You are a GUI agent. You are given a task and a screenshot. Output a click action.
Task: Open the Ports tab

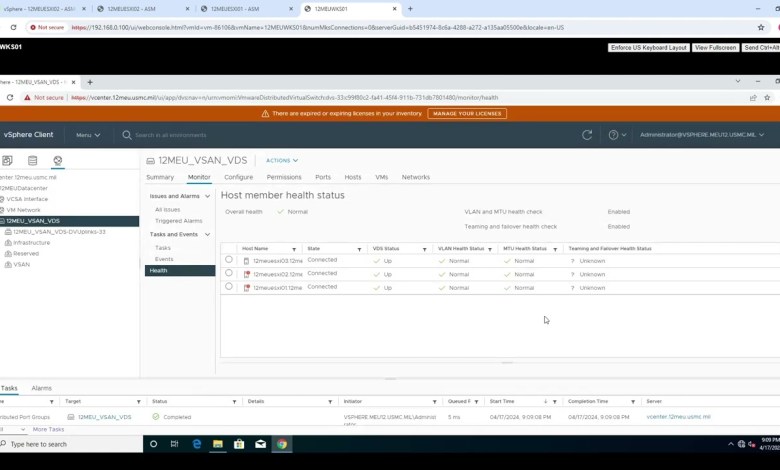click(323, 177)
